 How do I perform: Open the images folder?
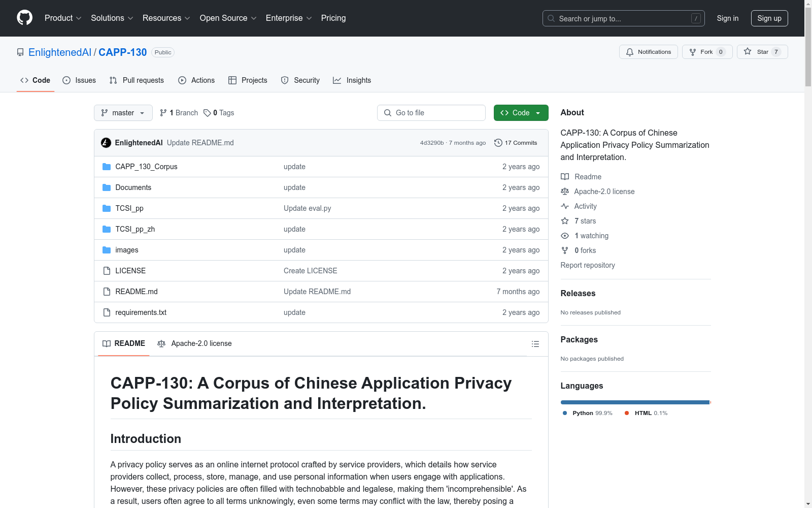(x=127, y=250)
